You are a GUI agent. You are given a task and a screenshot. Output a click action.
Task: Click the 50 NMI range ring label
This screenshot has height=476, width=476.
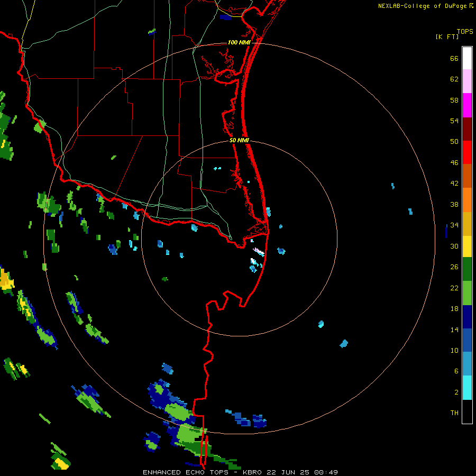[x=239, y=140]
